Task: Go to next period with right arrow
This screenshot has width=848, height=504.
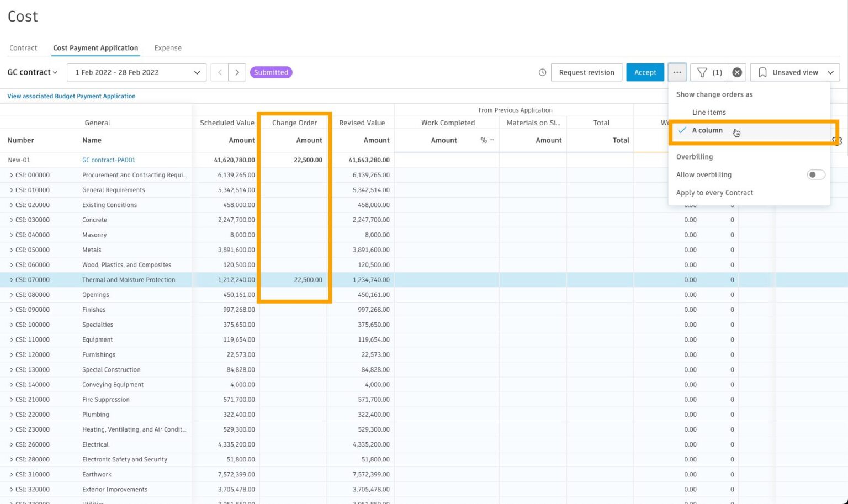Action: pyautogui.click(x=237, y=72)
